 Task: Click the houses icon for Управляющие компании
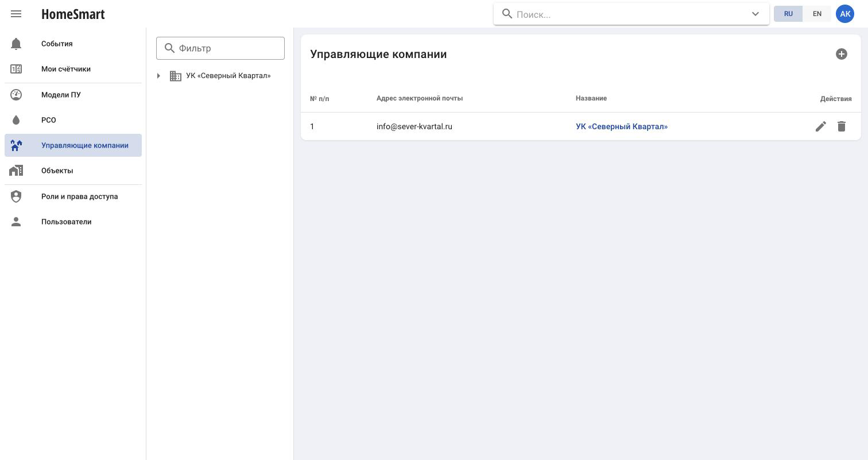point(16,145)
